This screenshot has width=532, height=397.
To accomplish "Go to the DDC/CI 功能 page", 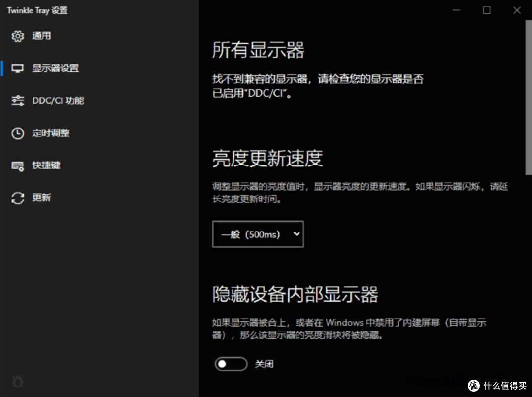I will (100, 100).
